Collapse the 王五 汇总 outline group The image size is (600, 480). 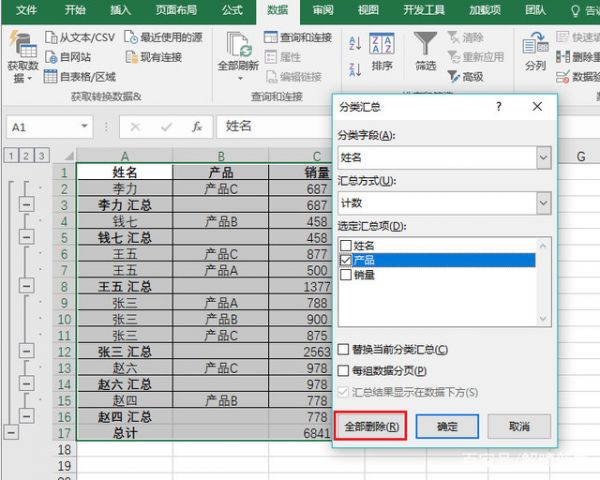pos(25,287)
